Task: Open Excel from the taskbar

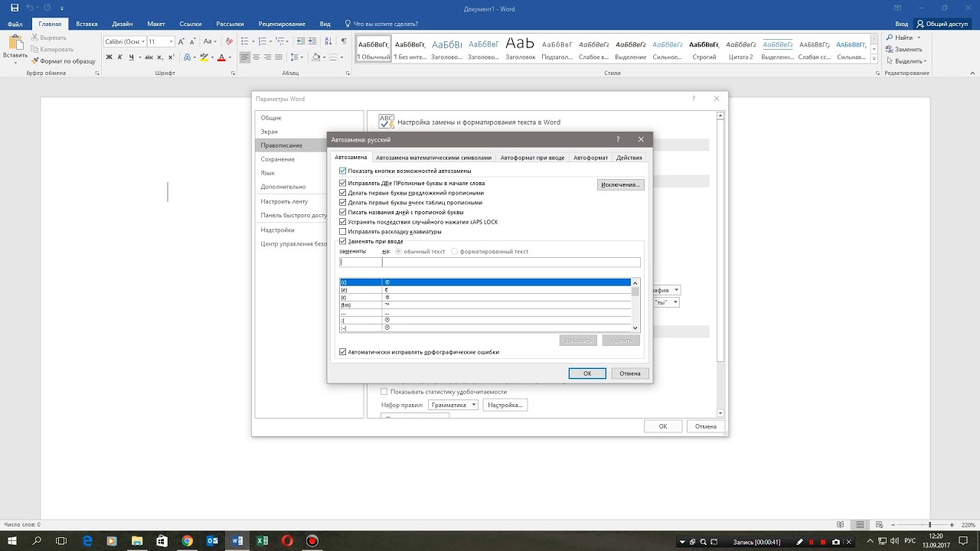Action: point(262,541)
